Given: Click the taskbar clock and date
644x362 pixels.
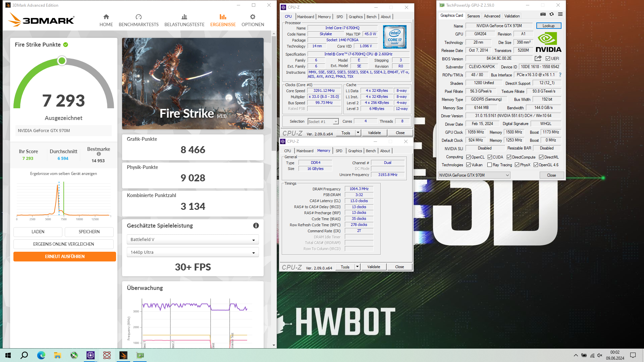Looking at the screenshot, I should coord(615,355).
